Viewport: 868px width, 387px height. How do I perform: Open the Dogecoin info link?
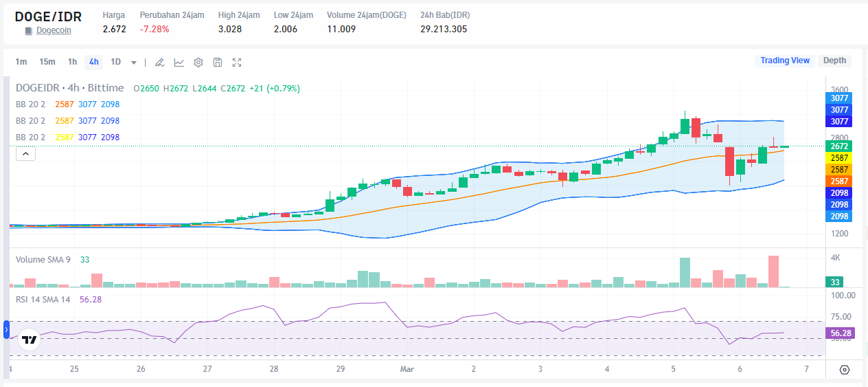pos(54,30)
